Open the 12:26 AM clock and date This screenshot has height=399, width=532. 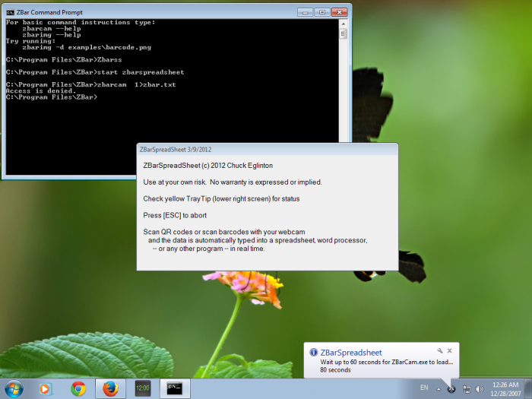coord(505,389)
